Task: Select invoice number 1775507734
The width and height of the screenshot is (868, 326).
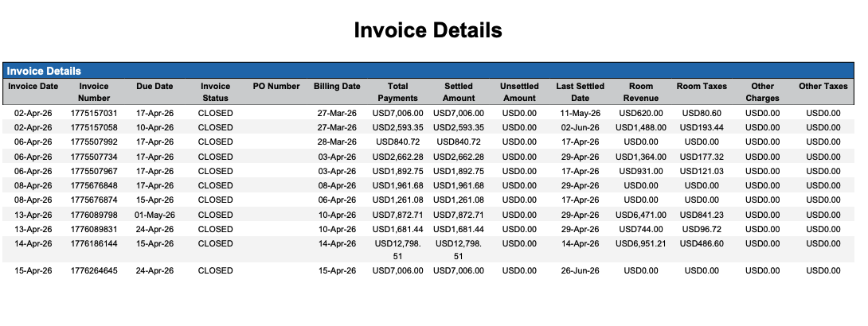Action: click(x=94, y=157)
